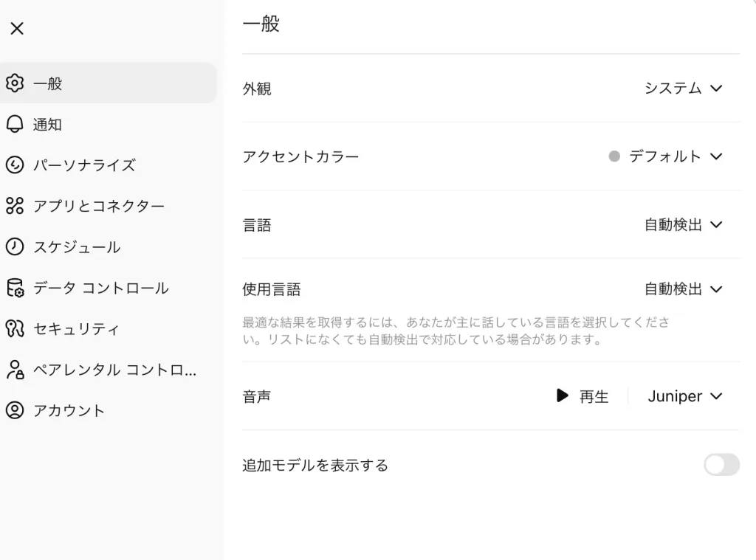Viewport: 756px width, 560px height.
Task: Click the アカウント profile icon
Action: tap(15, 410)
